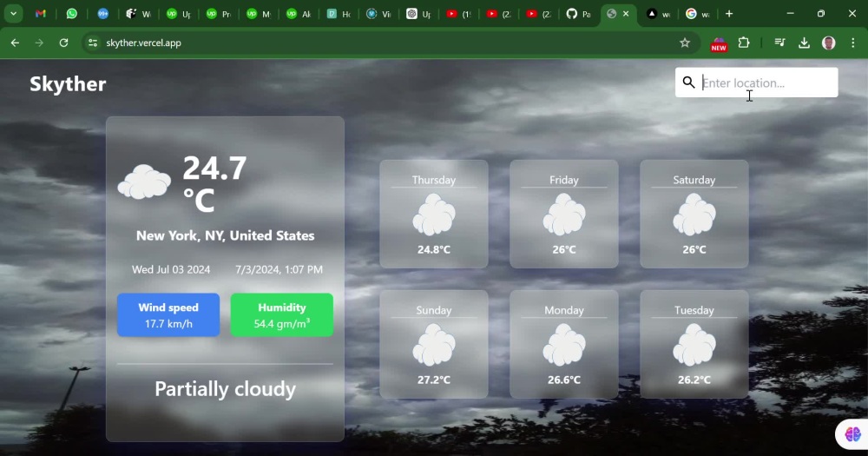Screen dimensions: 868x456
Task: Click the green Humidity tile
Action: pos(282,314)
